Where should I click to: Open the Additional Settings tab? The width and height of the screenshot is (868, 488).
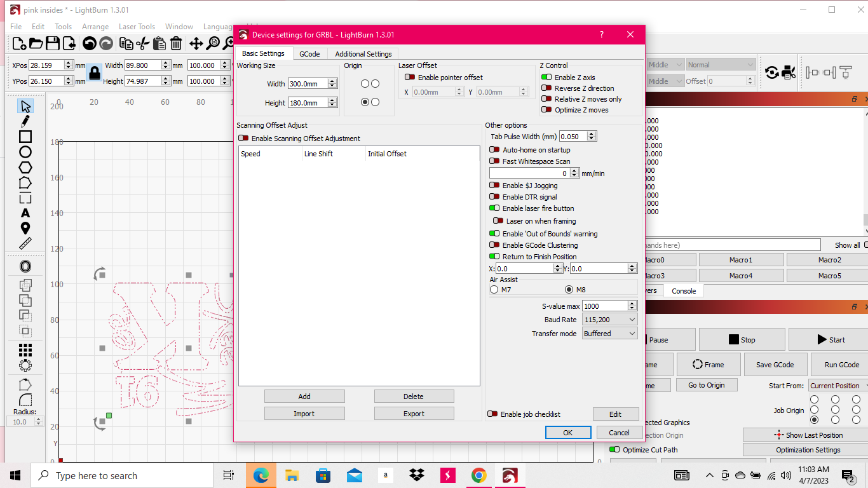(x=363, y=54)
